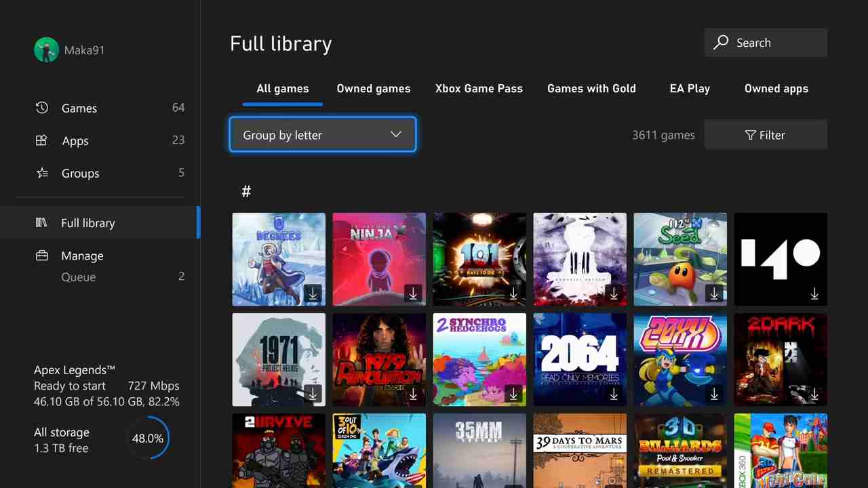Screen dimensions: 868x488
Task: Click the All storage 48.0% progress ring
Action: (148, 439)
